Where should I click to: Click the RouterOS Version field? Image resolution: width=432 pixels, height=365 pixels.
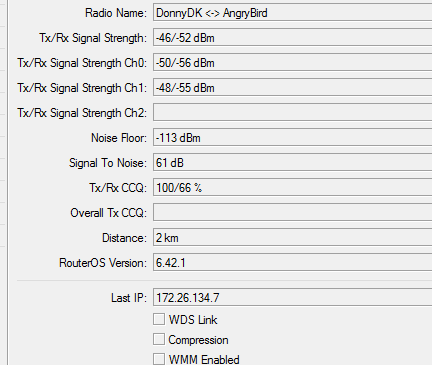click(x=293, y=263)
